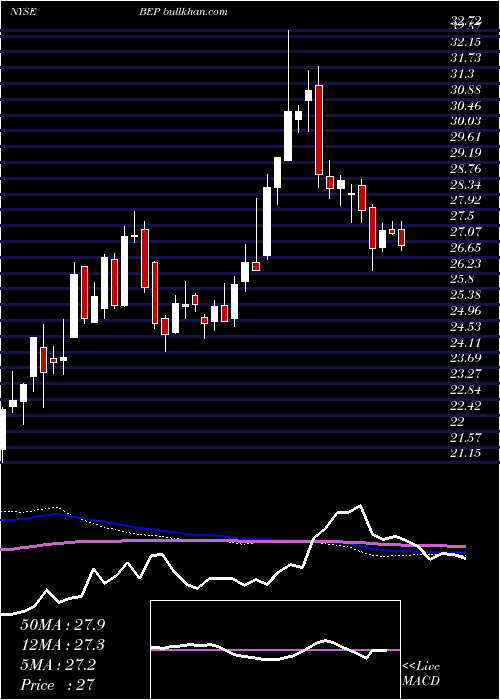The width and height of the screenshot is (500, 700).
Task: Click the 30.88 price axis label
Action: [466, 90]
